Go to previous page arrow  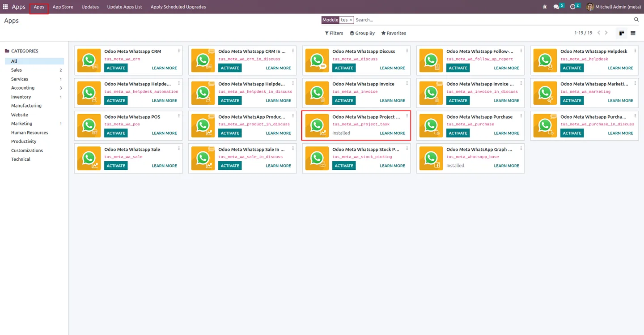tap(599, 33)
